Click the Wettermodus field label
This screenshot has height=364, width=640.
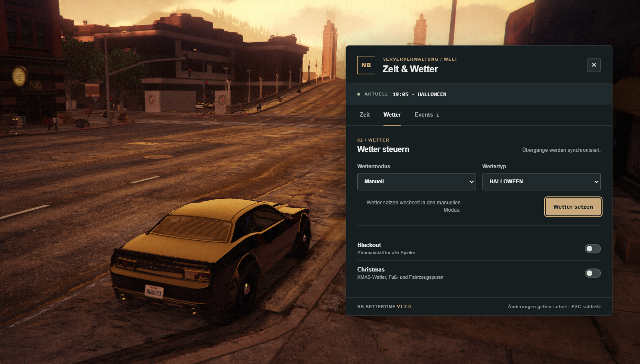tap(374, 167)
